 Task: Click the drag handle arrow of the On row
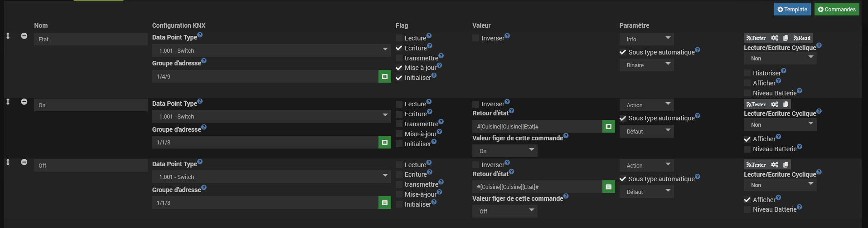pyautogui.click(x=8, y=102)
